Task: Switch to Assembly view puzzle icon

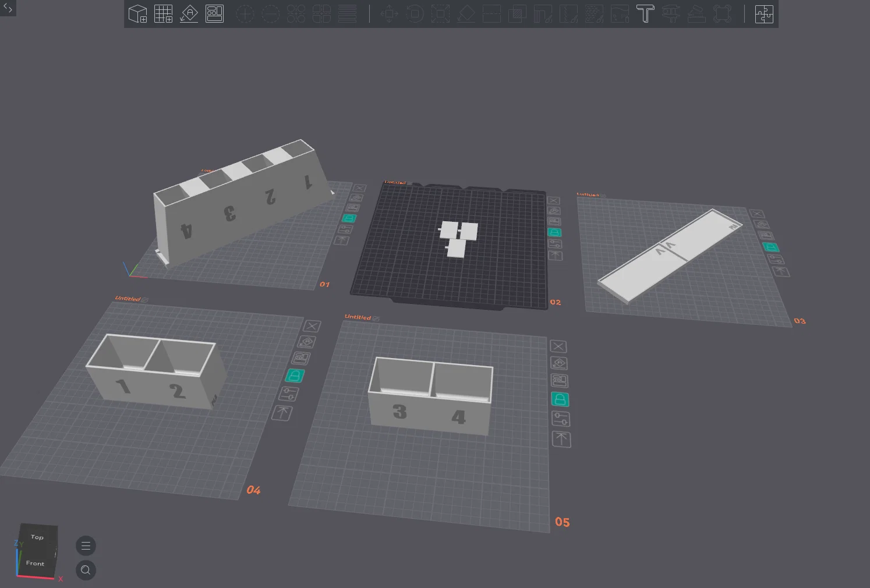Action: tap(764, 13)
